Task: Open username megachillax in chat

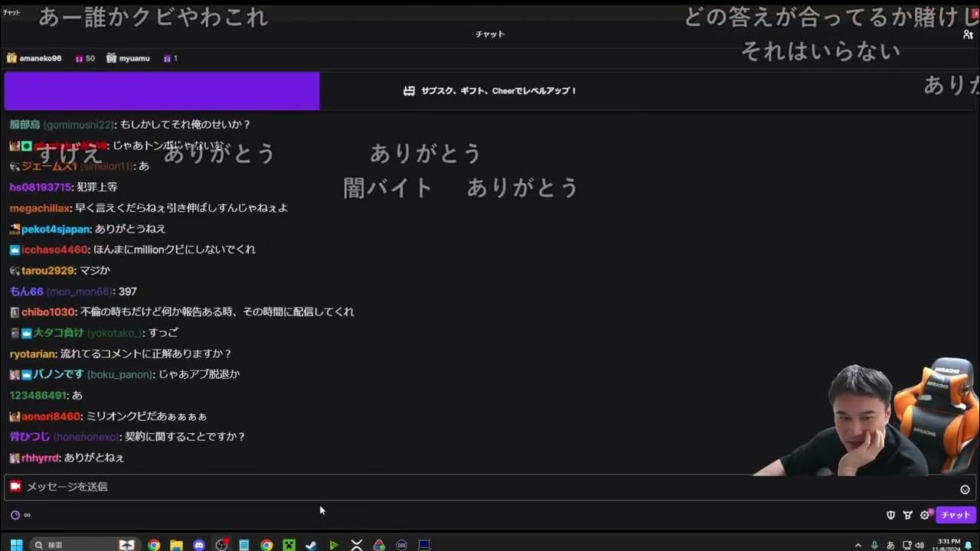Action: click(40, 207)
